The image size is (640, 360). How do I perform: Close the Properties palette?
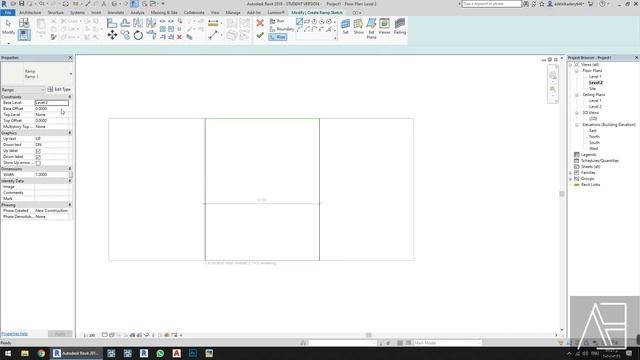(x=70, y=58)
